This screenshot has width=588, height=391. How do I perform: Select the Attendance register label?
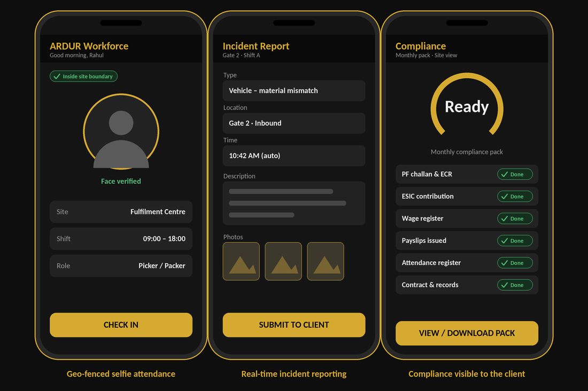431,263
